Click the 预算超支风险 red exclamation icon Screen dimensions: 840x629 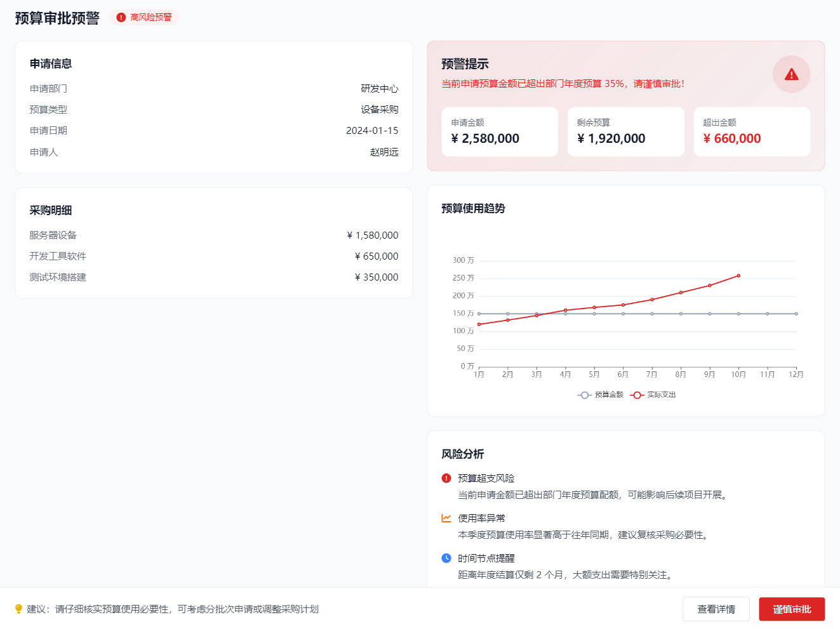pyautogui.click(x=446, y=479)
